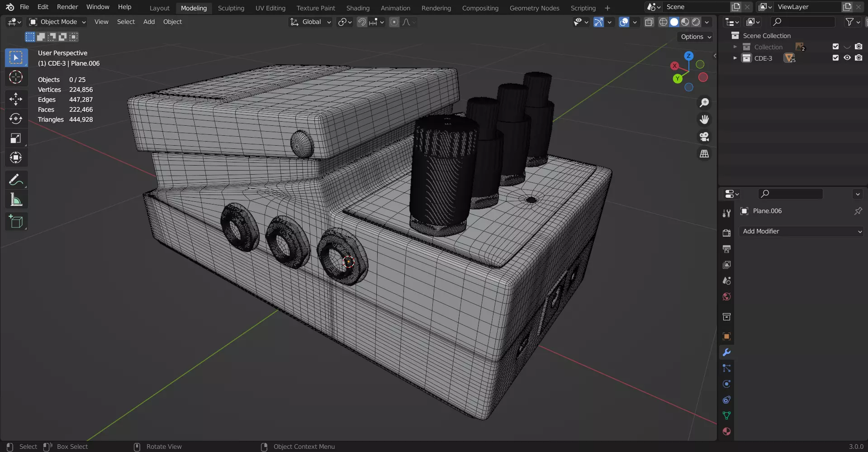Screen dimensions: 868x452
Task: Open the outliner filter dropdown
Action: 853,22
